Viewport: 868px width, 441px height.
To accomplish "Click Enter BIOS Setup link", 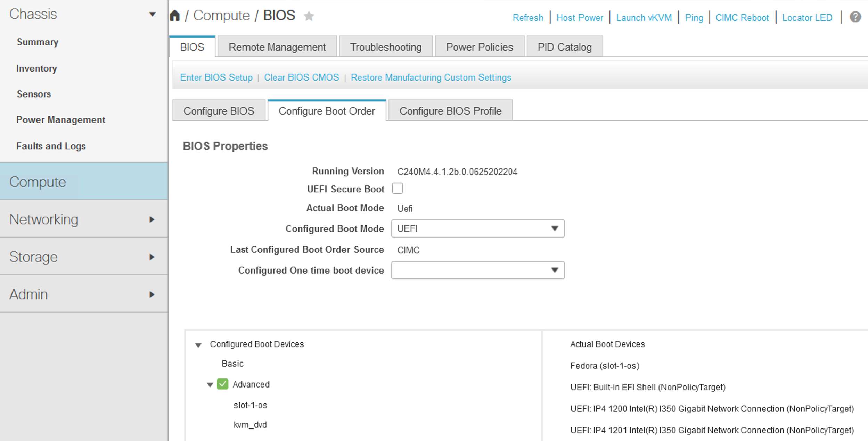I will click(216, 77).
